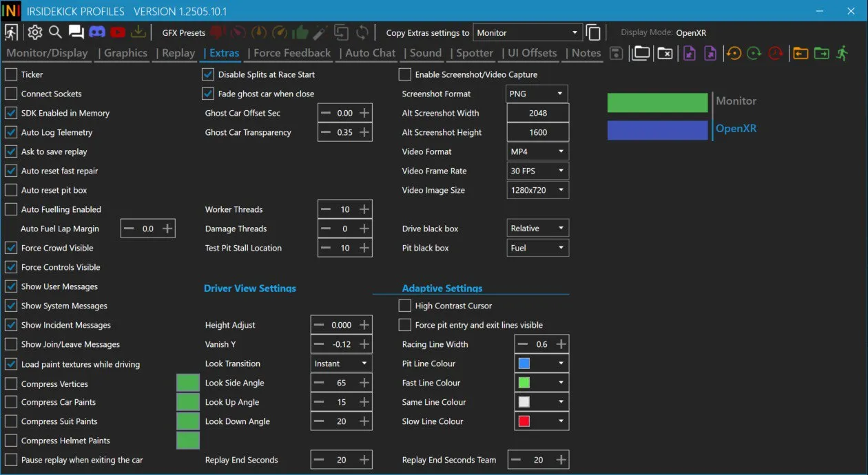
Task: Open the Slow Line Colour red swatch
Action: tap(541, 421)
